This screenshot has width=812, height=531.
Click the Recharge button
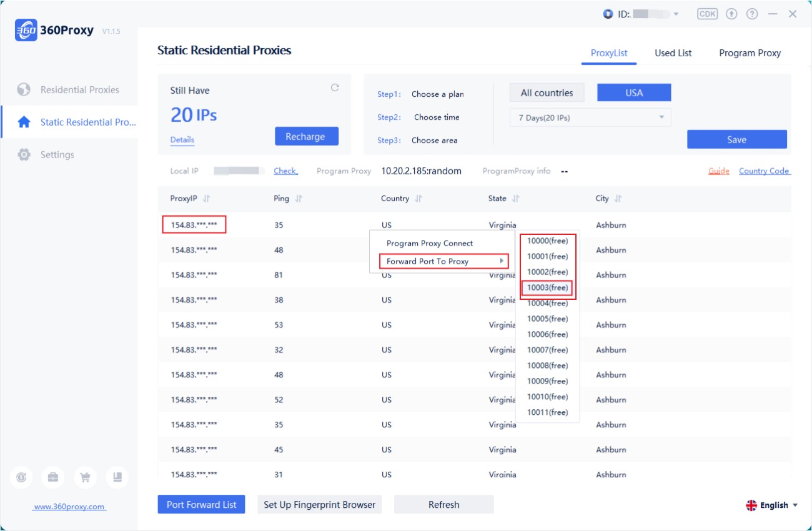pyautogui.click(x=307, y=136)
